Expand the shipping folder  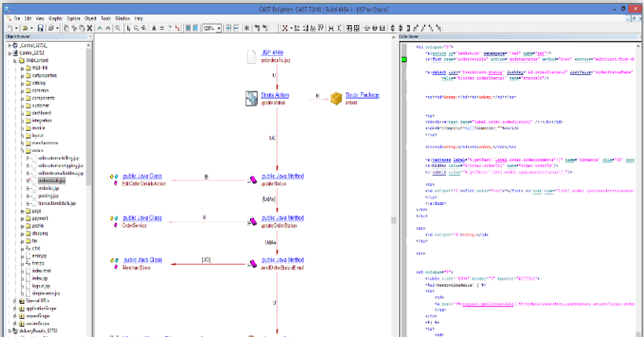click(22, 233)
